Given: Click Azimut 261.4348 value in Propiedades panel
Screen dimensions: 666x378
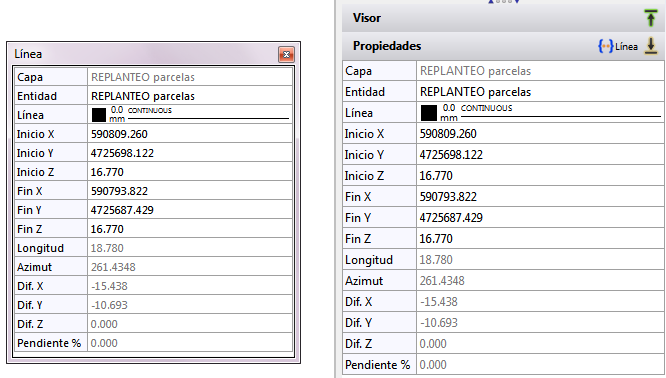Looking at the screenshot, I should point(540,281).
